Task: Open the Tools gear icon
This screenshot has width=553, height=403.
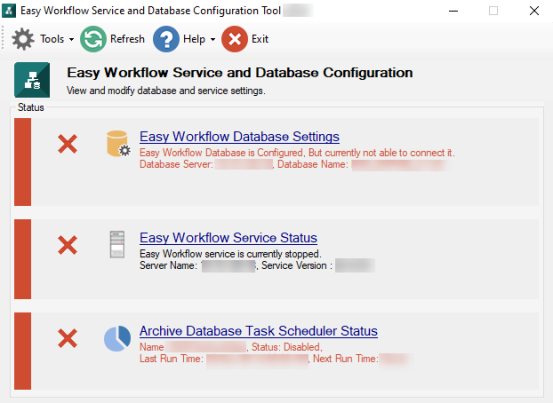Action: click(x=23, y=39)
